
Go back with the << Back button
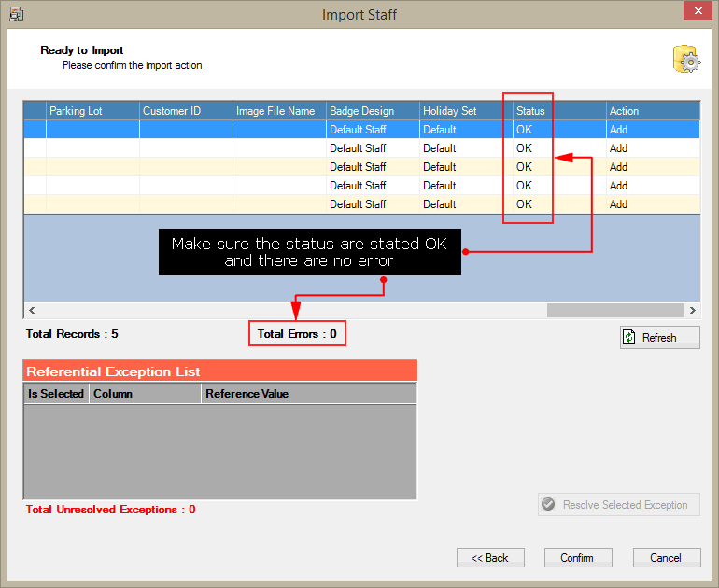click(x=490, y=557)
